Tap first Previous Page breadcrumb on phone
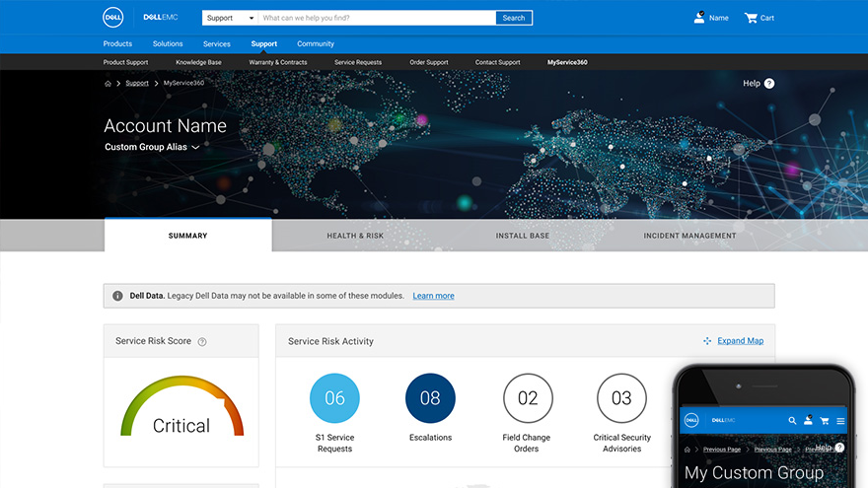The width and height of the screenshot is (868, 488). pos(722,450)
